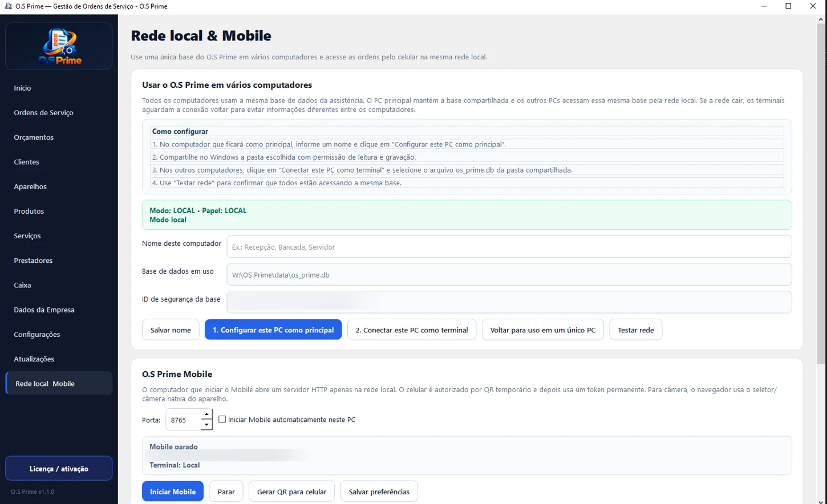Click the 'Modo: LOCAL • Papel: LOCAL' status text
The height and width of the screenshot is (504, 827).
click(198, 210)
